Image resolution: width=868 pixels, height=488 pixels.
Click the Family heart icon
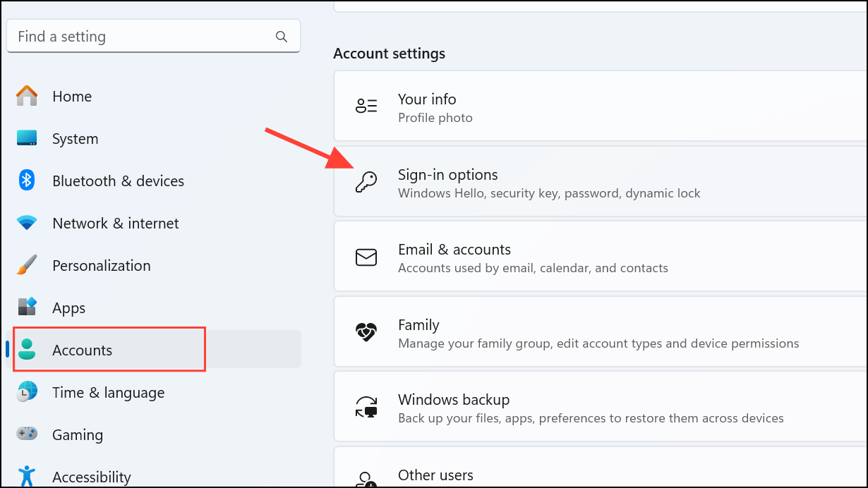366,333
